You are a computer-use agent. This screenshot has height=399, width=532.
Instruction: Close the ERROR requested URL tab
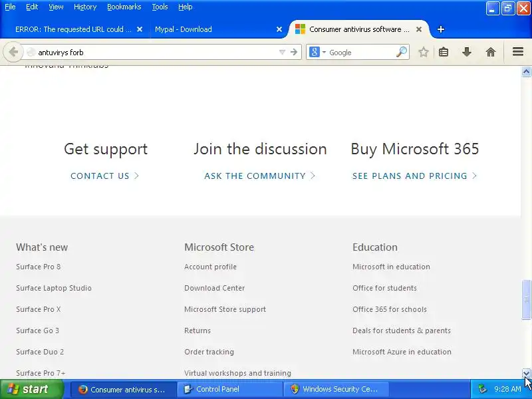pyautogui.click(x=140, y=29)
